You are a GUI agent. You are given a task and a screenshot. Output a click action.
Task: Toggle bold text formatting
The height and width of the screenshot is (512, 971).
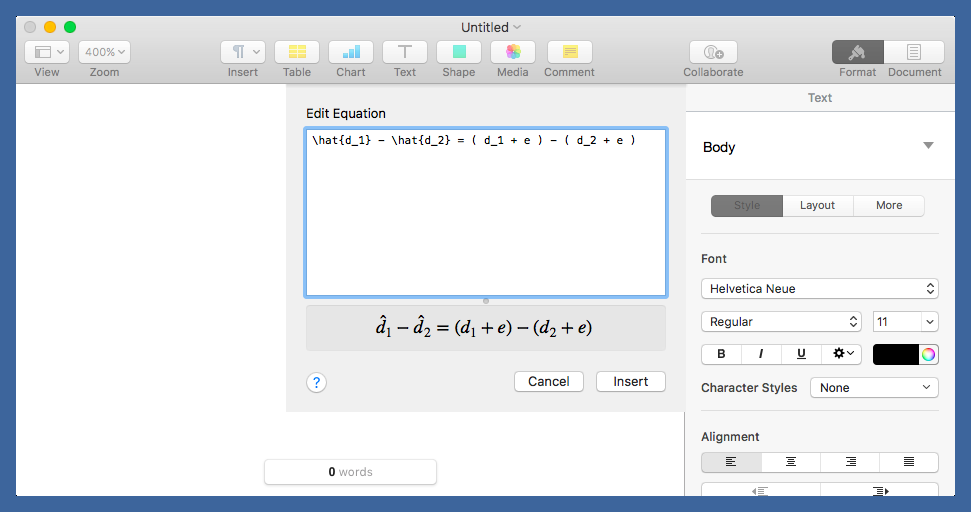pyautogui.click(x=721, y=354)
